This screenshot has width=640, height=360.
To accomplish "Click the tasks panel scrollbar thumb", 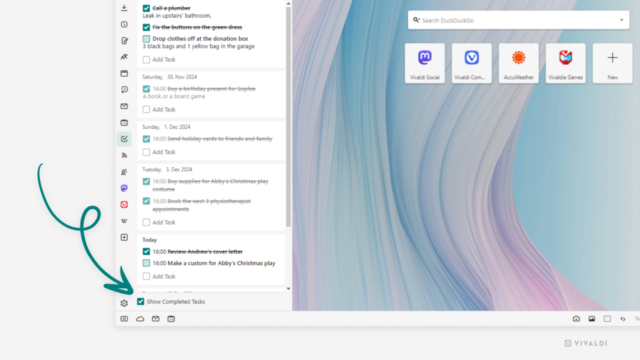I will [x=288, y=116].
